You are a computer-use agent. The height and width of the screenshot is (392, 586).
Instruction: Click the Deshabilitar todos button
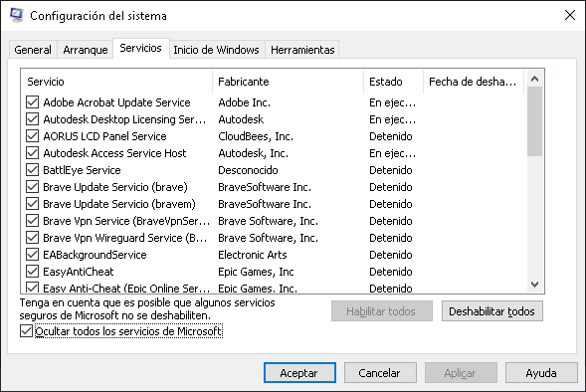(x=491, y=311)
